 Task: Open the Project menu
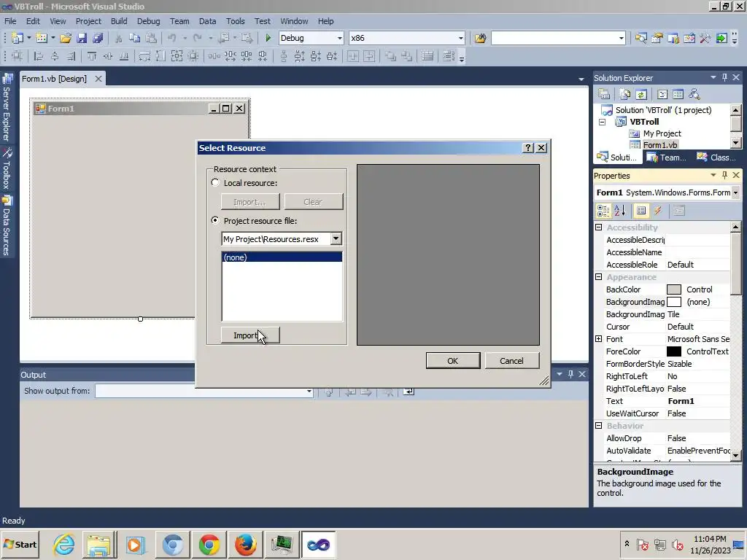click(88, 21)
